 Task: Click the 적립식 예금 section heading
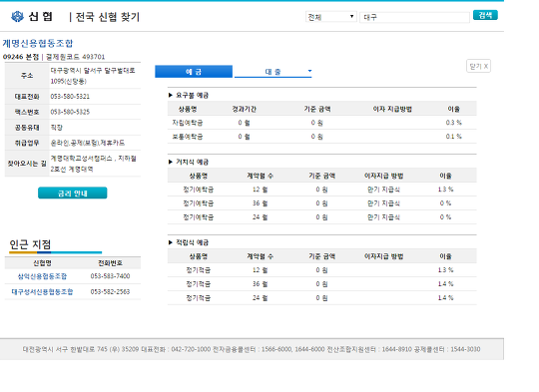click(x=193, y=242)
